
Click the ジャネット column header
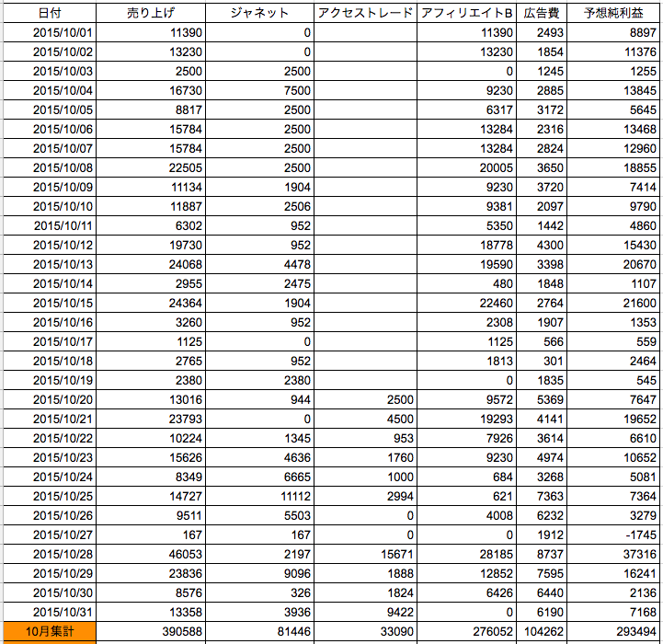coord(259,13)
